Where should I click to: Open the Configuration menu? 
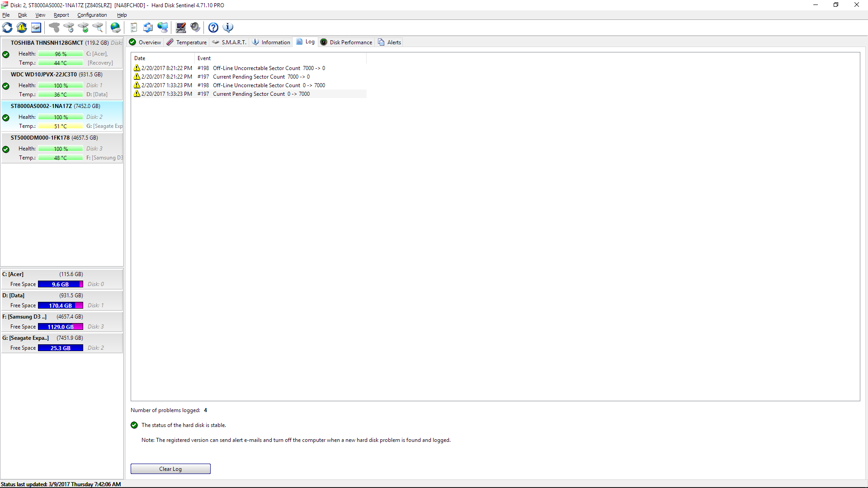(x=92, y=15)
